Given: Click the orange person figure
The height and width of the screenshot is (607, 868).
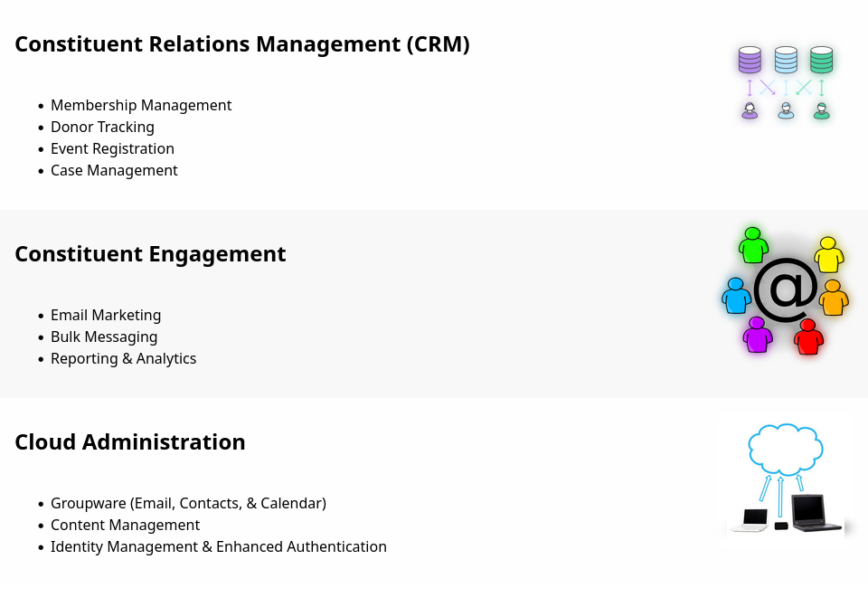Looking at the screenshot, I should 834,298.
